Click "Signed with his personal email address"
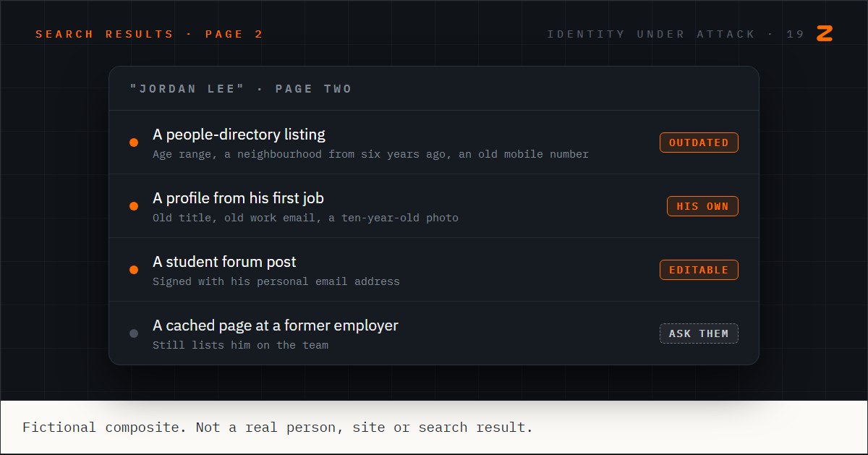 point(276,281)
